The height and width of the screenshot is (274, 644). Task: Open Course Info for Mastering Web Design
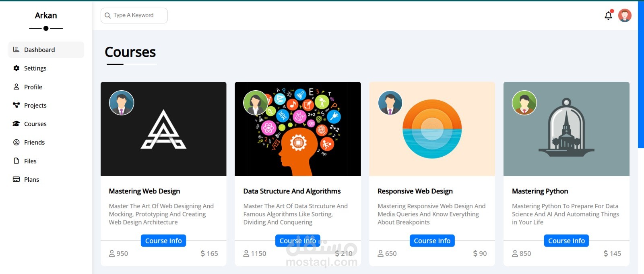(x=163, y=241)
